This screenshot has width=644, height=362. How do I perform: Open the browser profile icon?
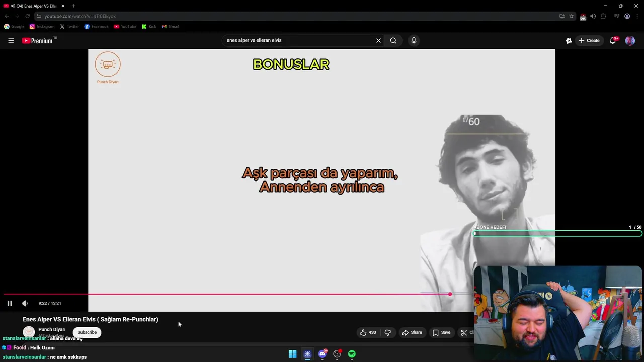(x=627, y=16)
